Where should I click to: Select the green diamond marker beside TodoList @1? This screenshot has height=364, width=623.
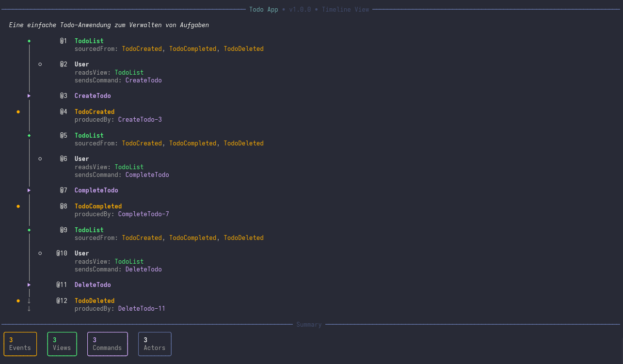click(x=29, y=41)
